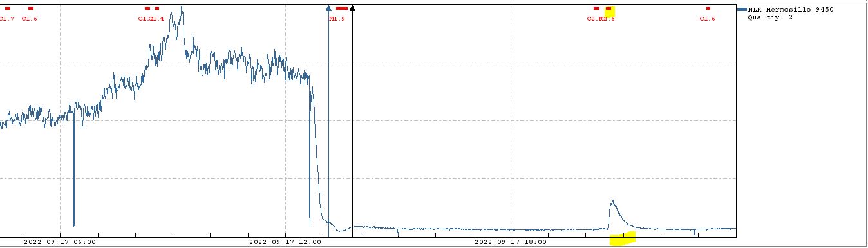The image size is (868, 248).
Task: Click the "2022-09-17 18:00" axis label
Action: (510, 242)
